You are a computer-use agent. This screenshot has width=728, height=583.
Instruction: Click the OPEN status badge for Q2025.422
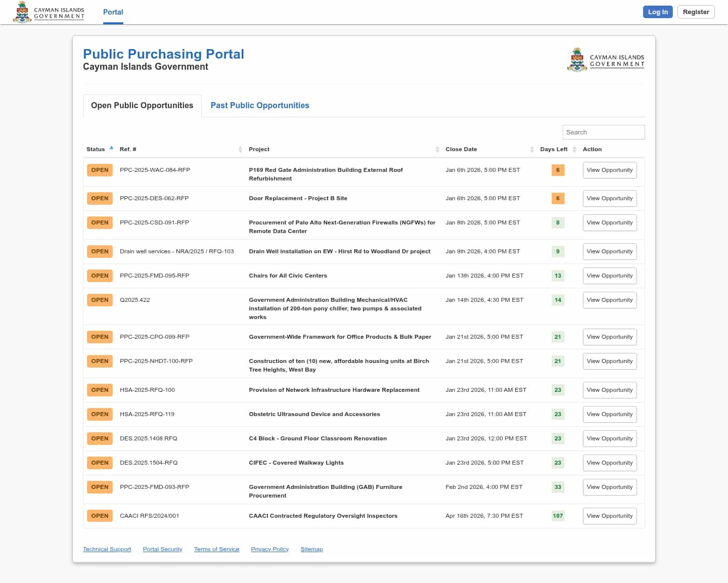tap(100, 300)
